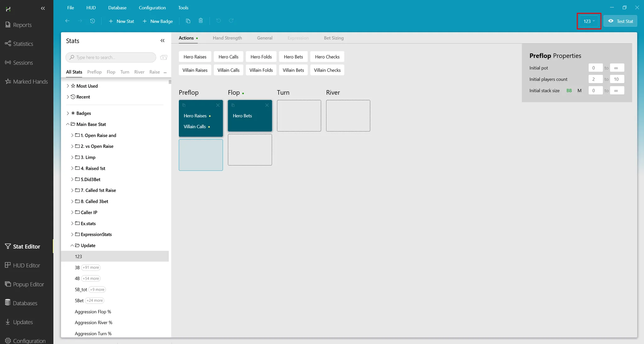Click the New Badge button

[158, 21]
